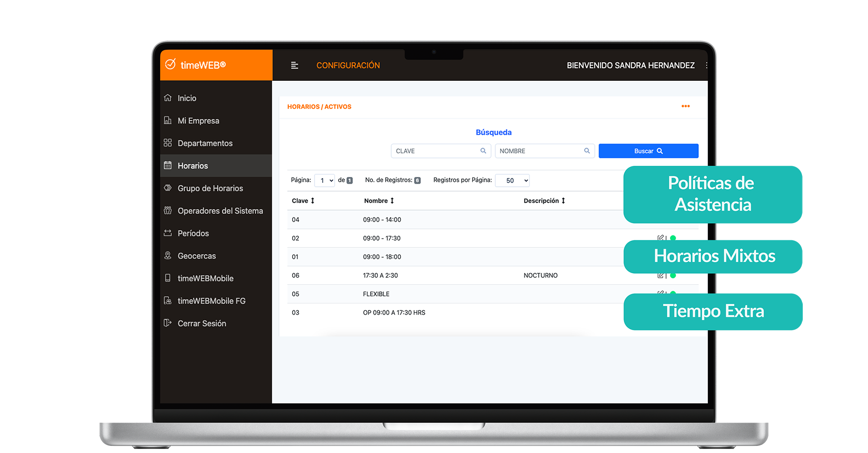The width and height of the screenshot is (868, 453).
Task: Click the total pages badge after 'de'
Action: (349, 180)
